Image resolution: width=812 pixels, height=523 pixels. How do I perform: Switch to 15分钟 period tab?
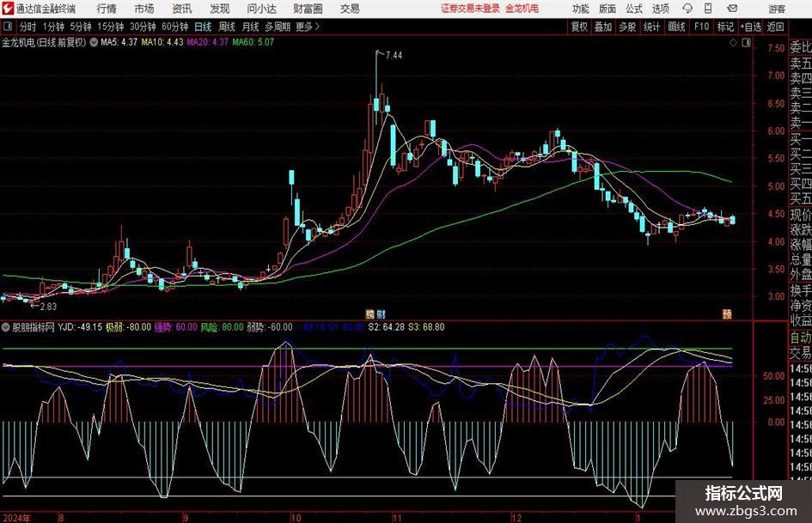(x=111, y=27)
